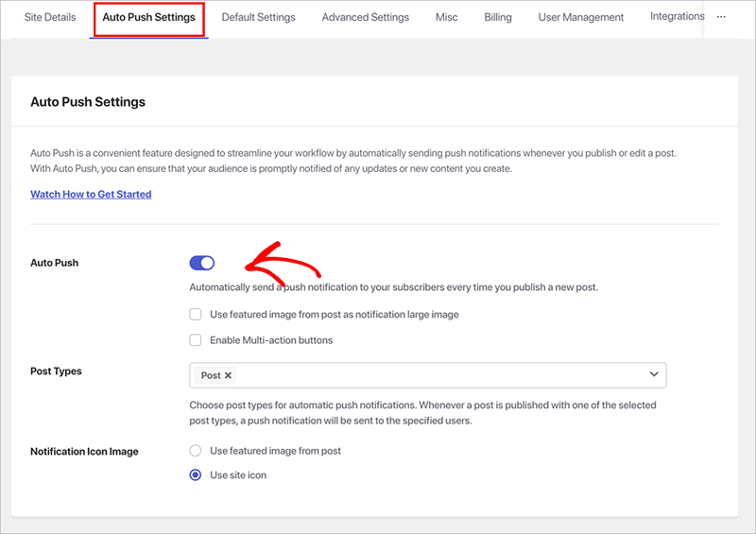The height and width of the screenshot is (534, 756).
Task: Select 'Use featured image from post' radio option
Action: click(x=196, y=451)
